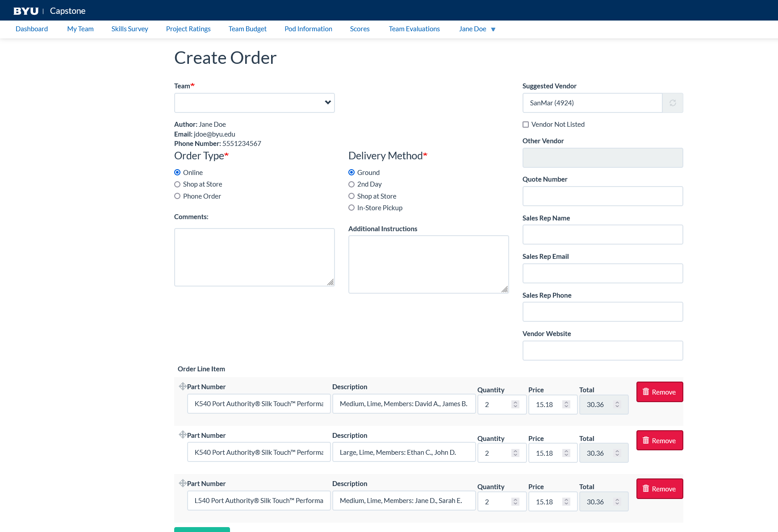Viewport: 778px width, 532px height.
Task: Open the Team Budget page
Action: tap(247, 29)
